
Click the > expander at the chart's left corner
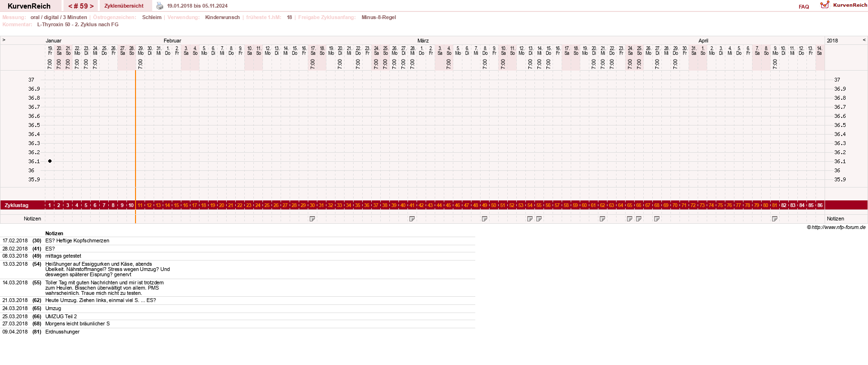click(x=4, y=40)
